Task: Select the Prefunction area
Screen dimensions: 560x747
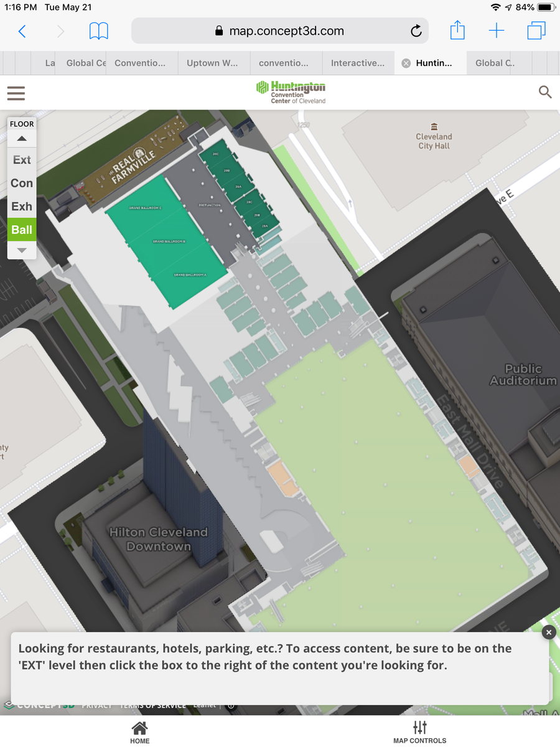Action: pos(209,205)
